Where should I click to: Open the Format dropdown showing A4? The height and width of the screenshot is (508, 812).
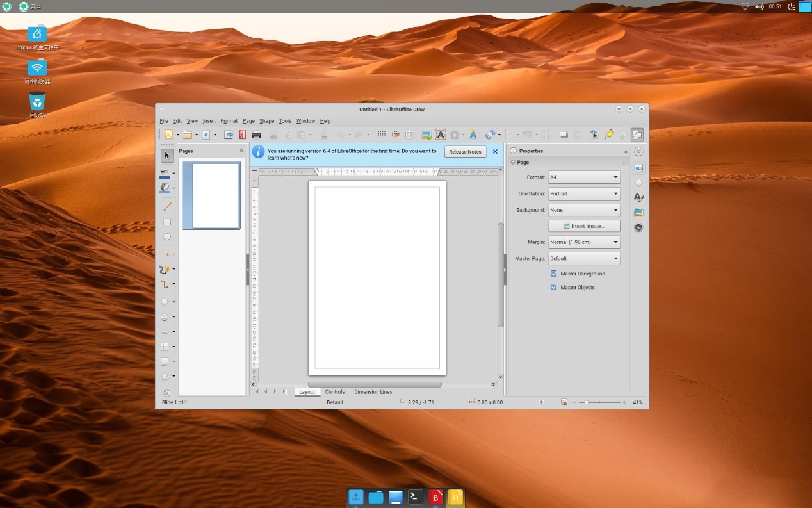[584, 177]
